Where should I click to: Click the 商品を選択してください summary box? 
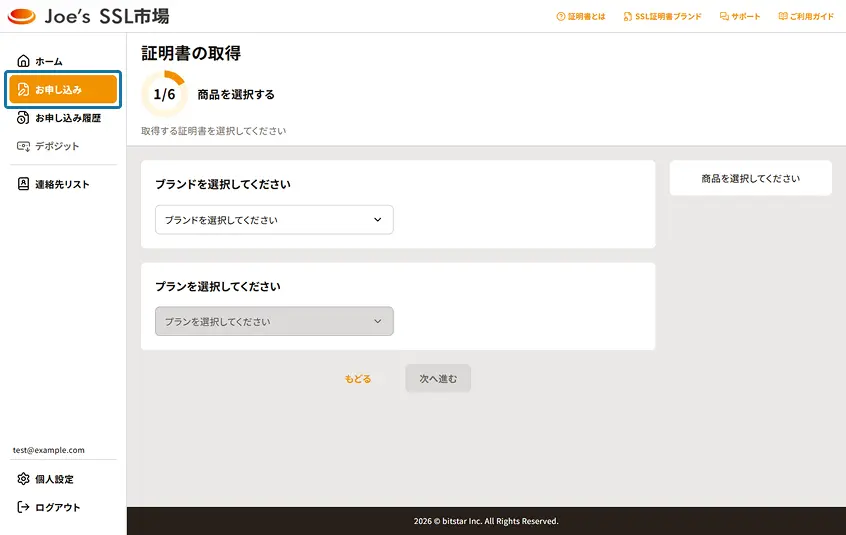pyautogui.click(x=751, y=178)
